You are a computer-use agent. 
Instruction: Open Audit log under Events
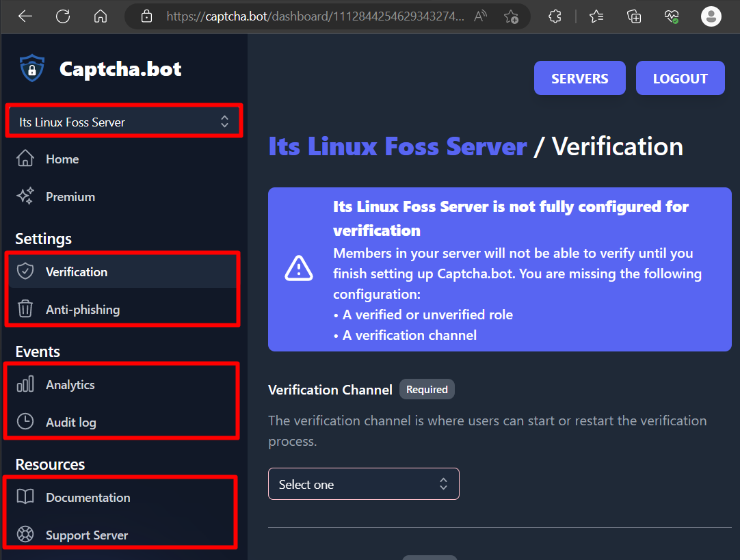[122, 423]
